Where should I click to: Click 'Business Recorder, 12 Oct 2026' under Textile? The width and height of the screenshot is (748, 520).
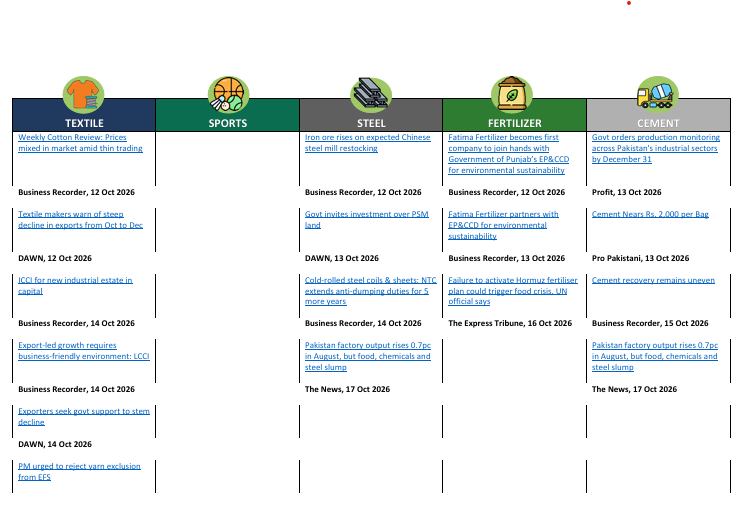[x=76, y=192]
